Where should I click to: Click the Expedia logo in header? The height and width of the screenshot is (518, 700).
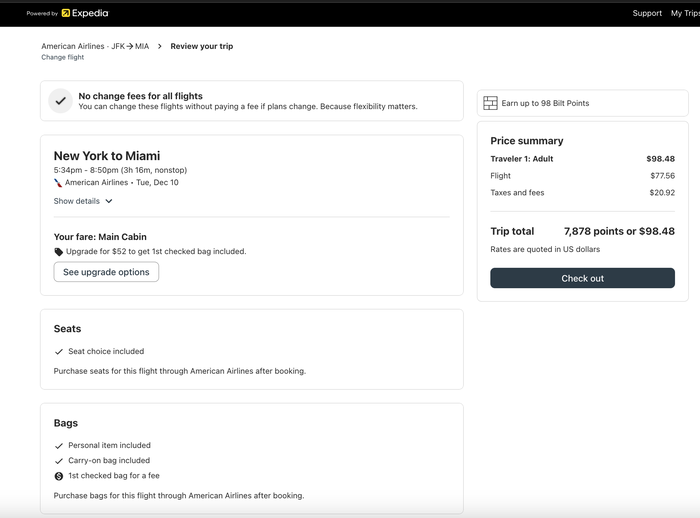tap(85, 13)
